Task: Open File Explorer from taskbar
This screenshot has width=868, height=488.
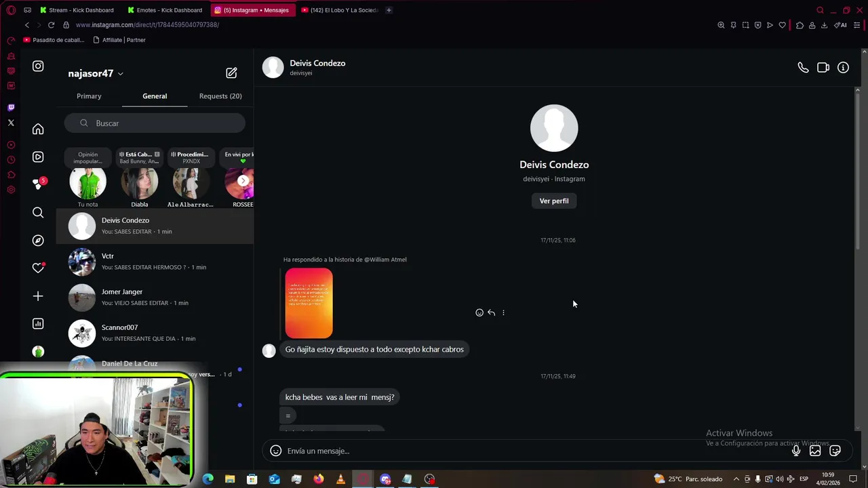Action: [230, 479]
